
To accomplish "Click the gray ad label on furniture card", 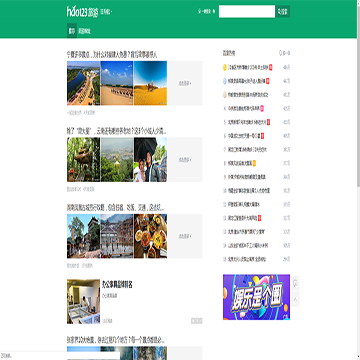I will pyautogui.click(x=196, y=321).
